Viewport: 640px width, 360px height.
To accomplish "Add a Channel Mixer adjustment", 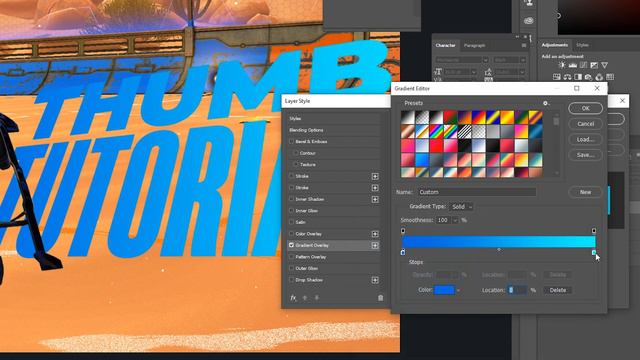I will [599, 77].
